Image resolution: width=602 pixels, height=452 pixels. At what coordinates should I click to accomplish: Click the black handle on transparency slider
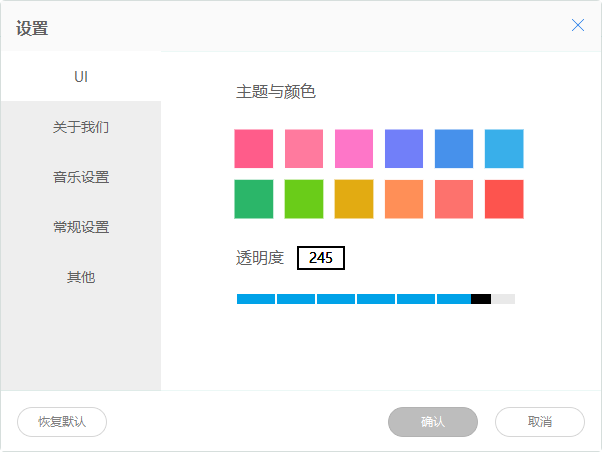click(481, 299)
